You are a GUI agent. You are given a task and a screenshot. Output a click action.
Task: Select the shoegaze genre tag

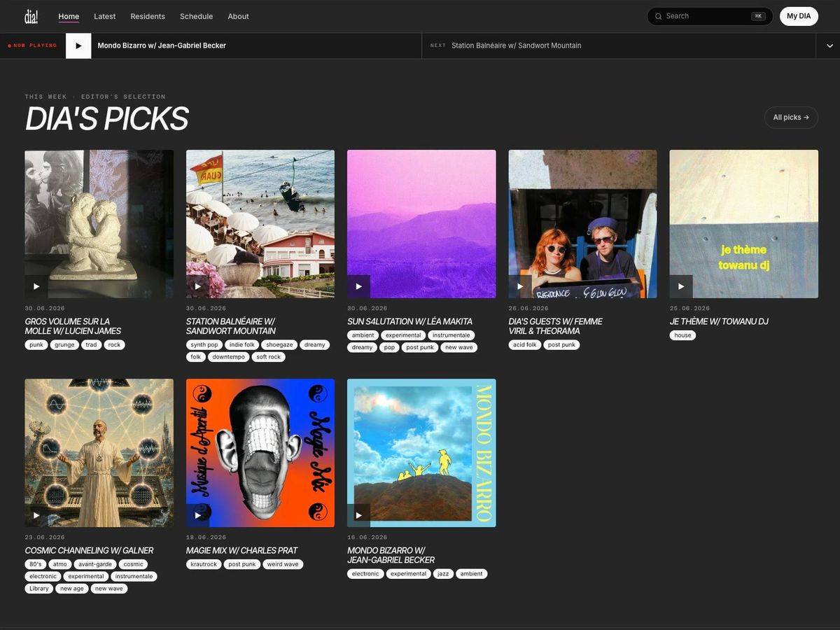click(279, 344)
